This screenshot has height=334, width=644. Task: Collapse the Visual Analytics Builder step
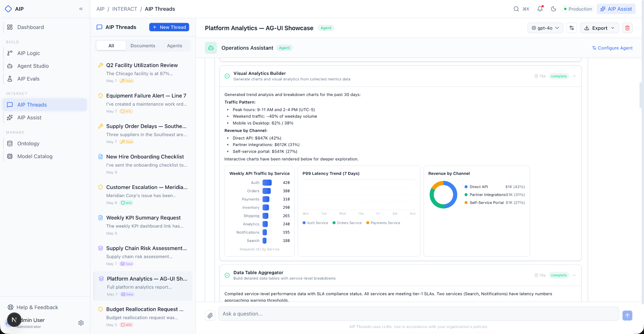(574, 76)
